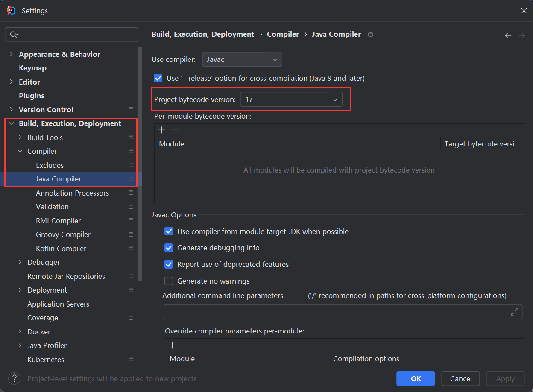This screenshot has width=533, height=392.
Task: Click the project-level icon next to Kubernetes
Action: coord(131,360)
